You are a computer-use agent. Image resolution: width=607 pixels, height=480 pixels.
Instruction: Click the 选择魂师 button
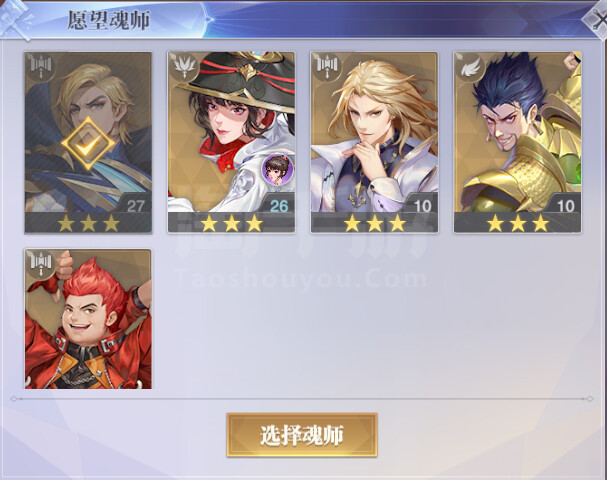coord(302,435)
